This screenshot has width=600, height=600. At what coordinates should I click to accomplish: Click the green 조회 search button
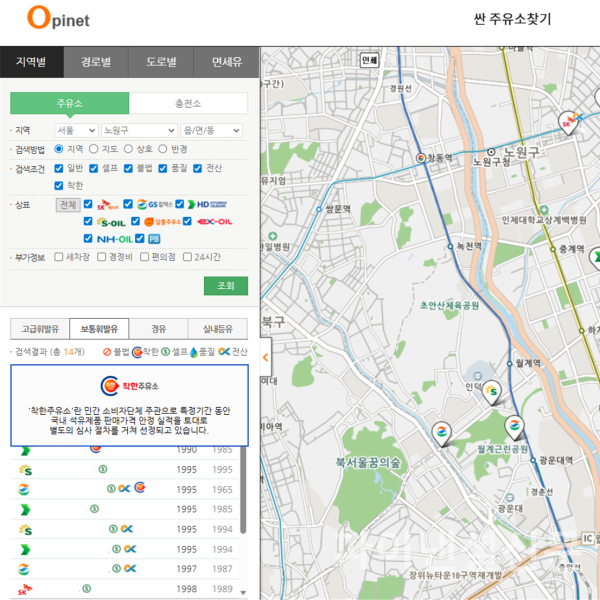[x=226, y=285]
